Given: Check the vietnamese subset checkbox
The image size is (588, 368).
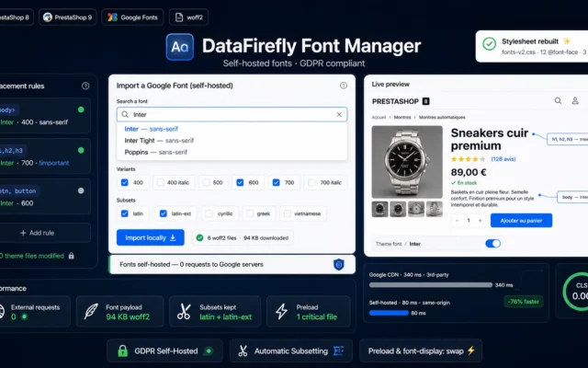Looking at the screenshot, I should [x=288, y=213].
